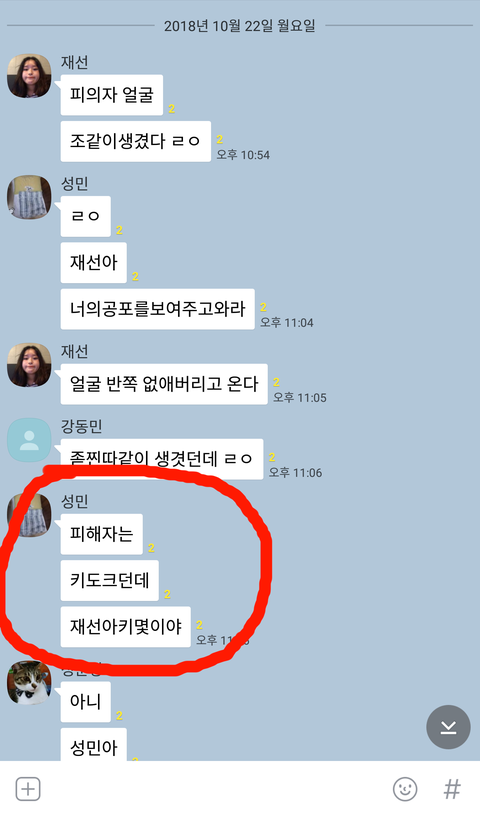Open 성민's first profile picture
This screenshot has width=480, height=817.
(x=29, y=197)
